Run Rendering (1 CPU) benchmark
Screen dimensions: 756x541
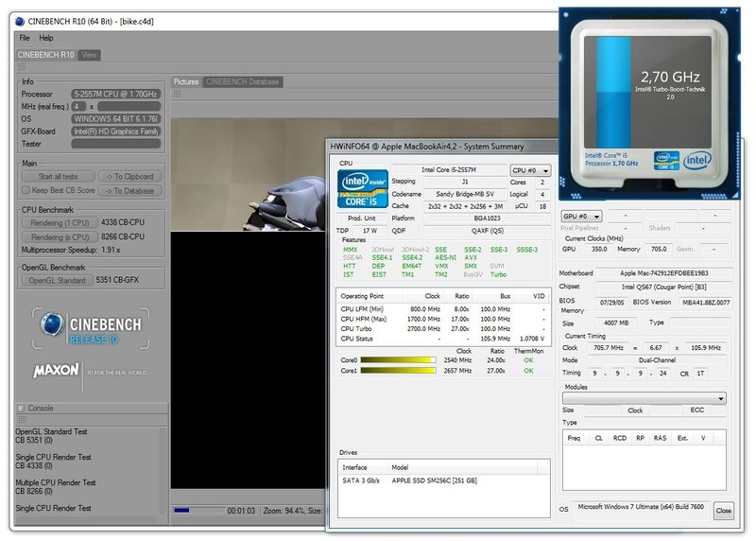point(60,223)
